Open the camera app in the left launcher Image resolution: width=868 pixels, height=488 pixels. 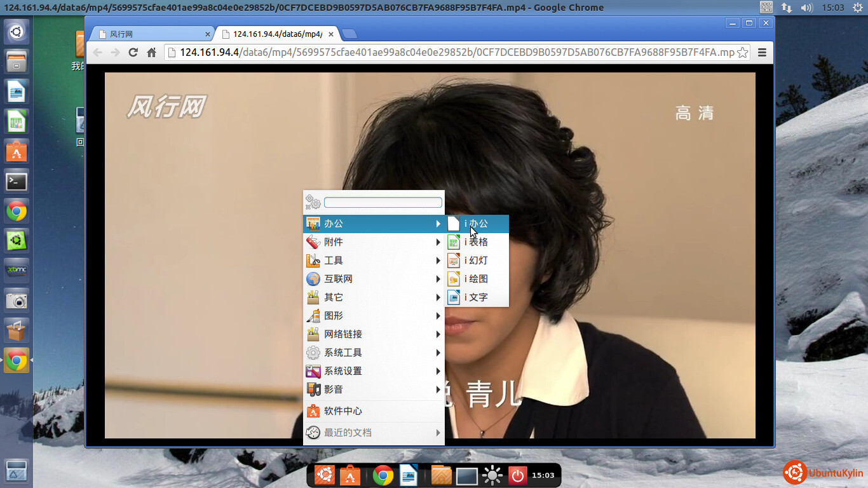point(17,301)
